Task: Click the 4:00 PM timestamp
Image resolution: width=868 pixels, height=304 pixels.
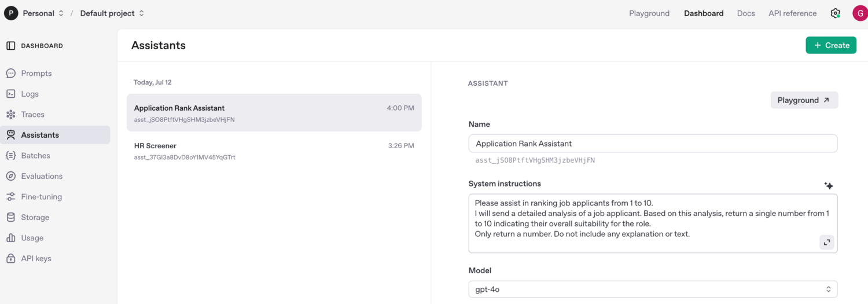Action: [400, 108]
